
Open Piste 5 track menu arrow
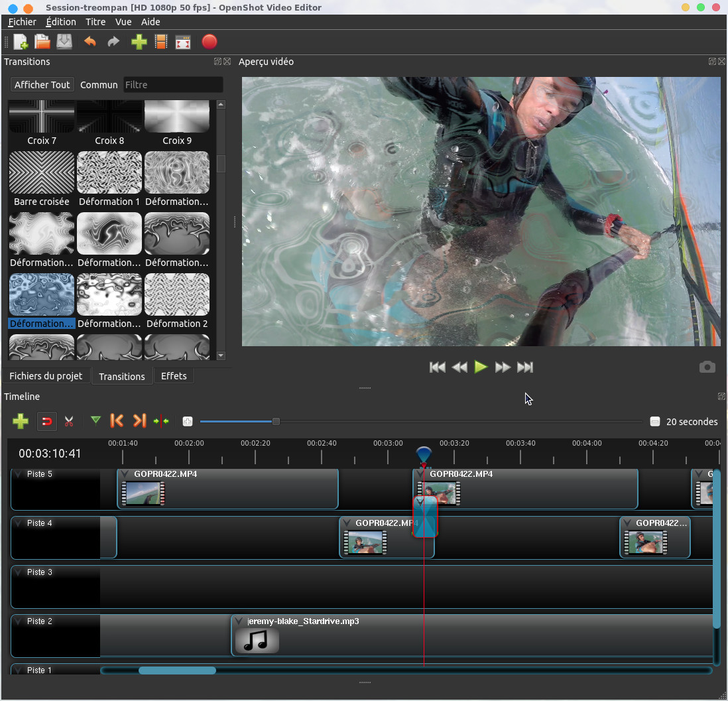point(18,474)
